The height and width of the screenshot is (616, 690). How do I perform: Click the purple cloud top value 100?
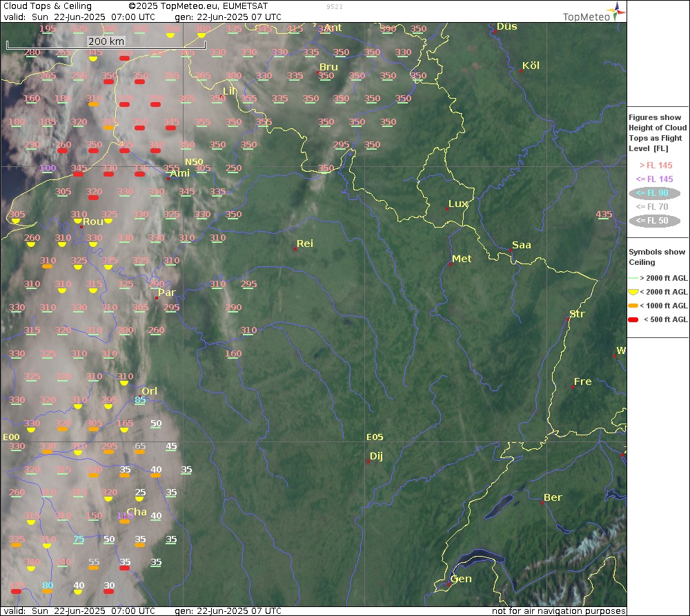pyautogui.click(x=48, y=168)
